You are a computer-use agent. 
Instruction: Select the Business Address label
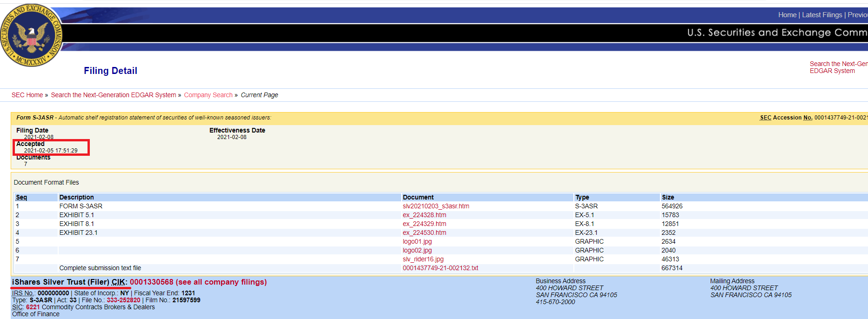pyautogui.click(x=560, y=281)
